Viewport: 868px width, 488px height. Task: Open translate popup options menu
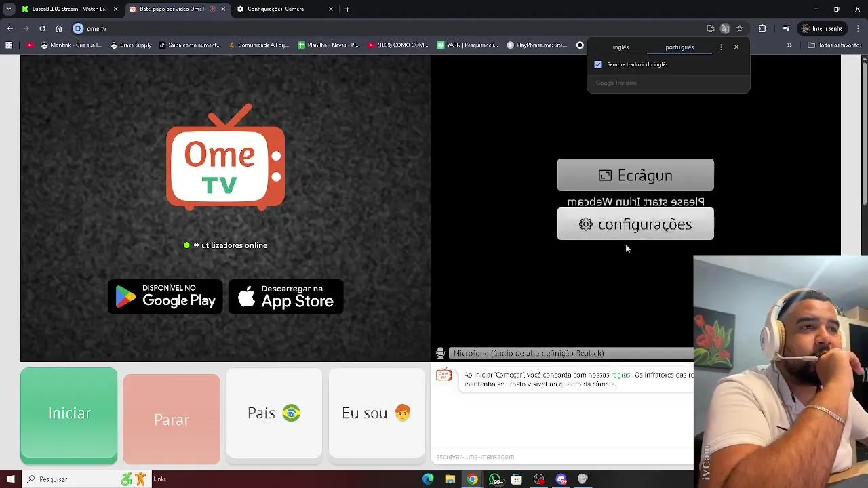click(x=721, y=47)
